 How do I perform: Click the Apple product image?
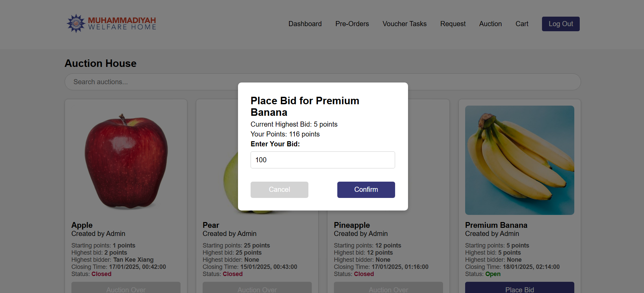pos(126,160)
